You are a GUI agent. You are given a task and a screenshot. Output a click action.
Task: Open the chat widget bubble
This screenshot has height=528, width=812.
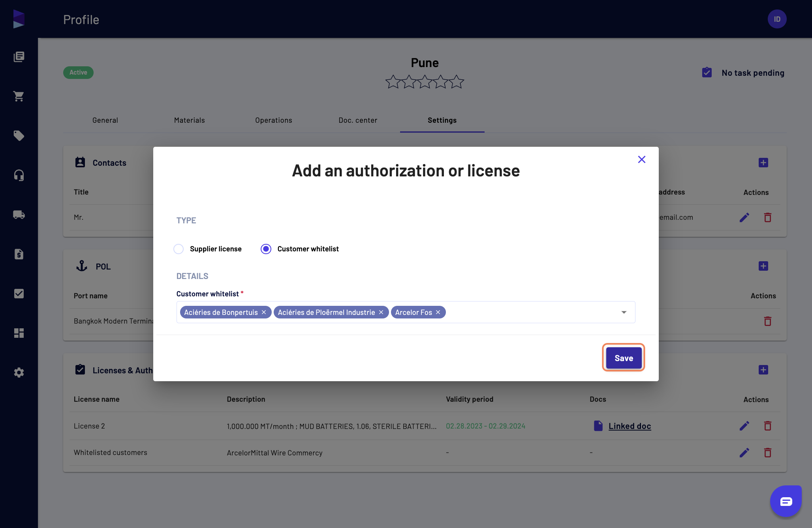pyautogui.click(x=786, y=501)
